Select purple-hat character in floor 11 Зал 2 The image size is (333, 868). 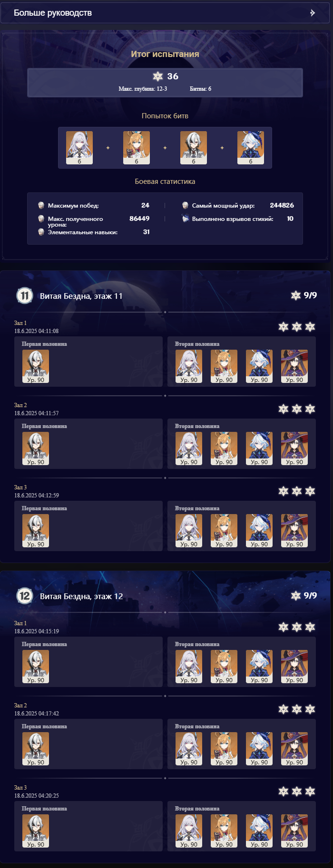[x=294, y=448]
